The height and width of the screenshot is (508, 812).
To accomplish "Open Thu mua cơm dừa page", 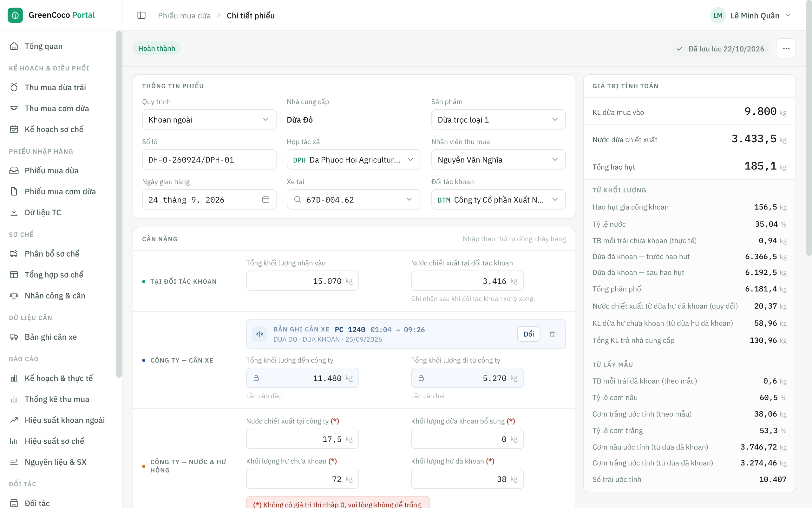I will tap(59, 108).
